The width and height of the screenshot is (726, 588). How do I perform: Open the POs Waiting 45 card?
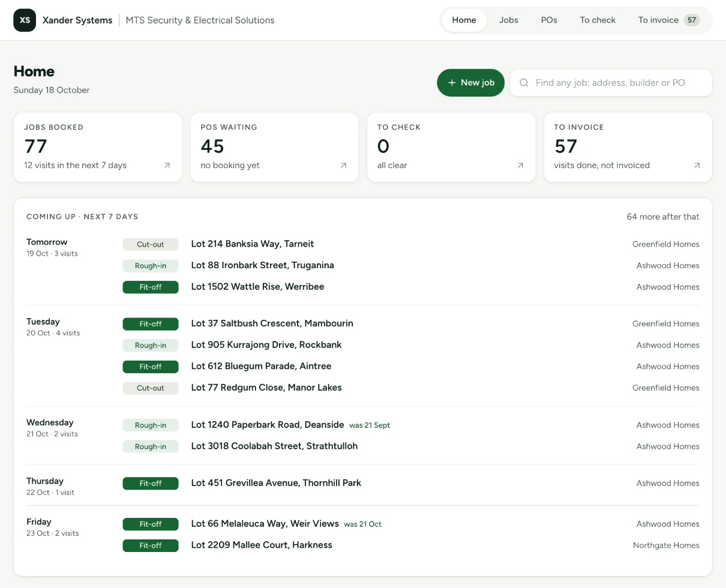click(274, 147)
